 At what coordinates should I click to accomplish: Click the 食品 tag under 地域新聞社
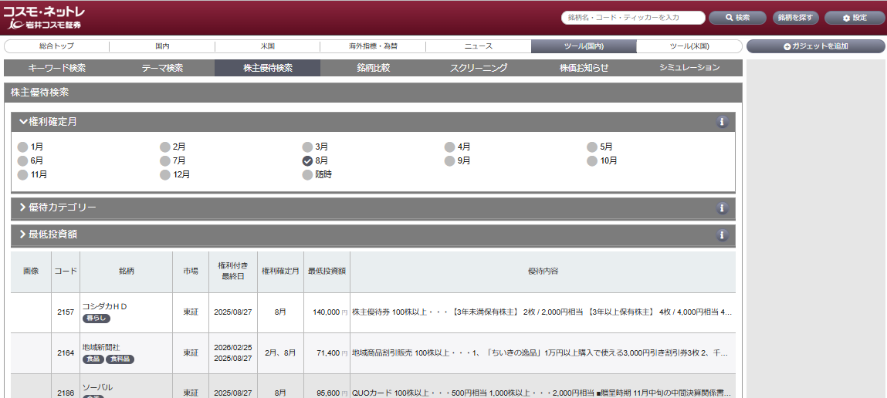93,359
